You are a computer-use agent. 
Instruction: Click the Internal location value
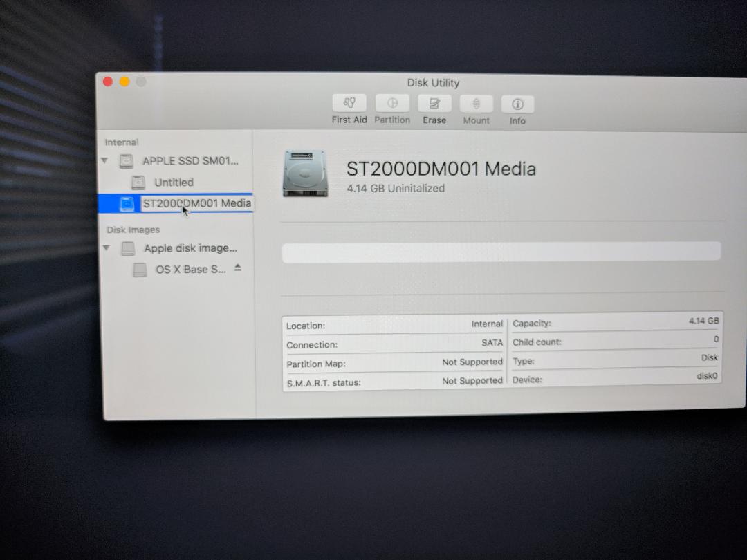point(487,324)
